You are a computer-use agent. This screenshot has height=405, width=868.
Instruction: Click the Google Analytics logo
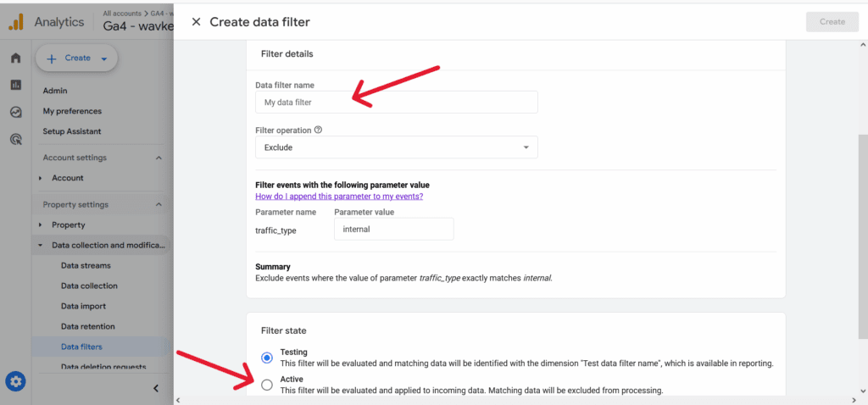click(x=16, y=22)
